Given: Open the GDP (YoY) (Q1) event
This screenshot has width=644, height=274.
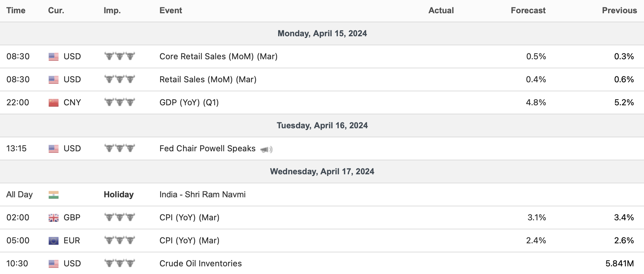Looking at the screenshot, I should coord(189,102).
